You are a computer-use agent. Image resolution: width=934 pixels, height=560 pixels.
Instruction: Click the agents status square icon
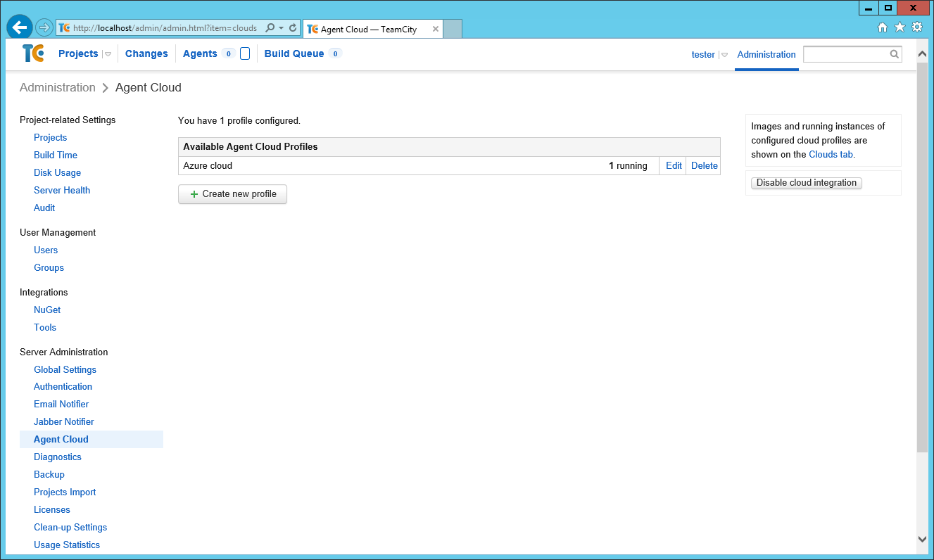pyautogui.click(x=245, y=53)
